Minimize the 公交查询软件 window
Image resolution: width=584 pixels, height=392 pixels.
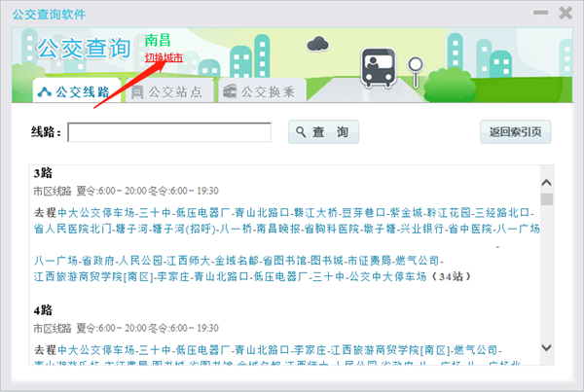pos(540,13)
